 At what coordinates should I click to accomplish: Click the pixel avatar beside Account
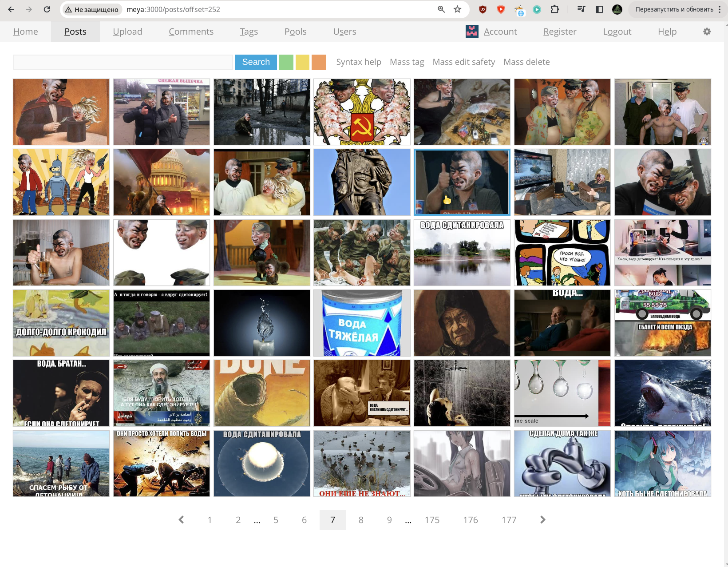[x=472, y=32]
